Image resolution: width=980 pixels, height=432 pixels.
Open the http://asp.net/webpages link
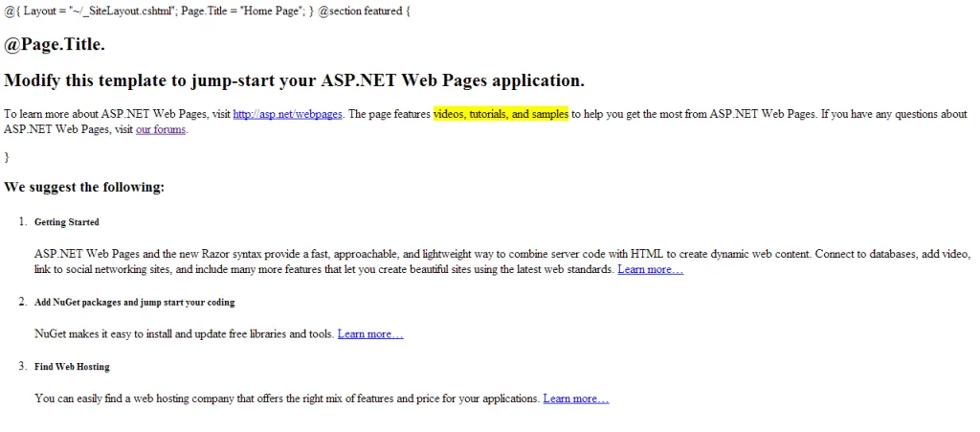(287, 114)
